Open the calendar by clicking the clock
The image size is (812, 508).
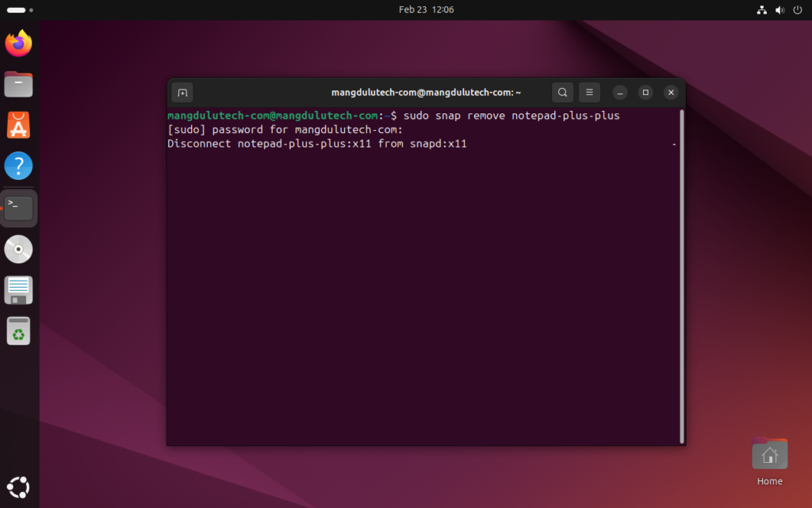tap(427, 10)
